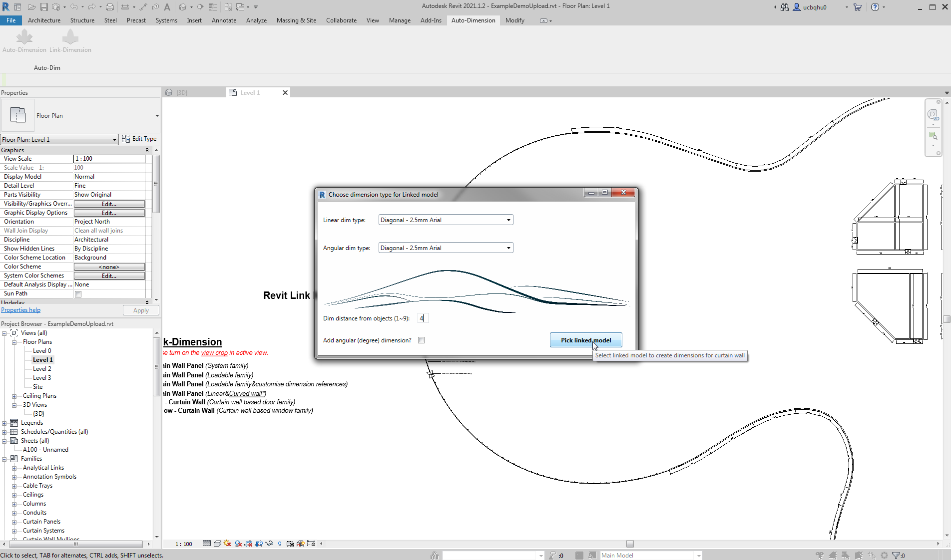Expand the Legends tree node
This screenshot has width=951, height=560.
(4, 423)
